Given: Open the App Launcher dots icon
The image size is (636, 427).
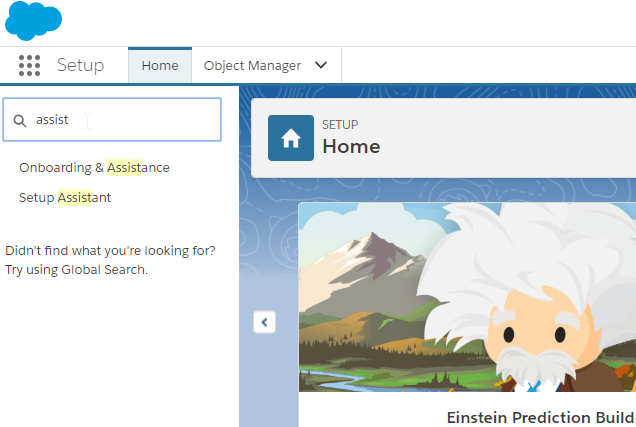Looking at the screenshot, I should point(30,65).
